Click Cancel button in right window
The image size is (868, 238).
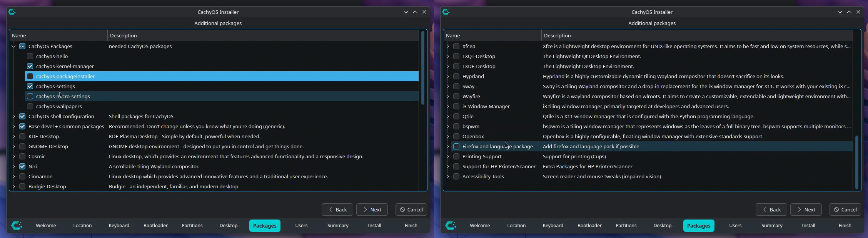845,210
